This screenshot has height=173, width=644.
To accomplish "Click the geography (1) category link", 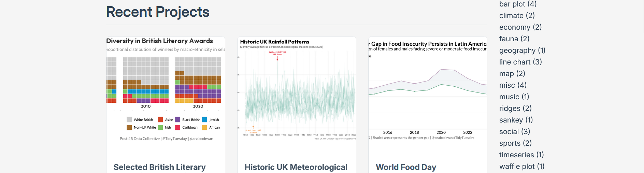I will pos(522,51).
